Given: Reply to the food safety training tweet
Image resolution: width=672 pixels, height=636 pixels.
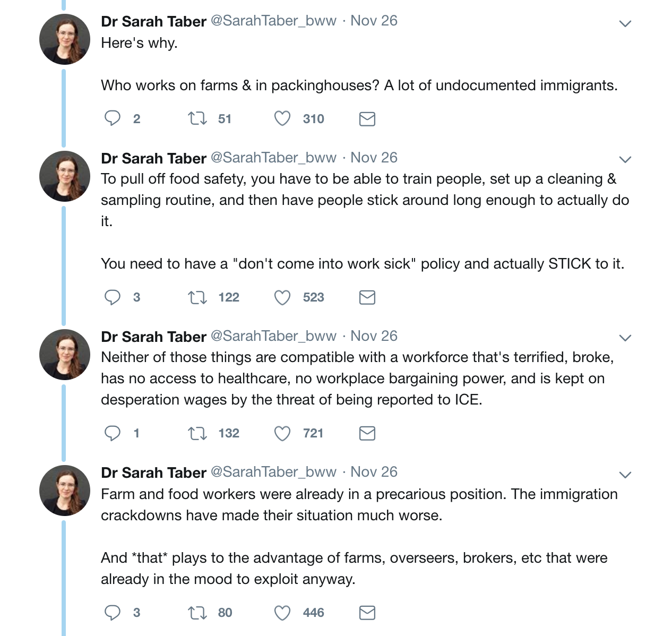Looking at the screenshot, I should click(x=112, y=297).
